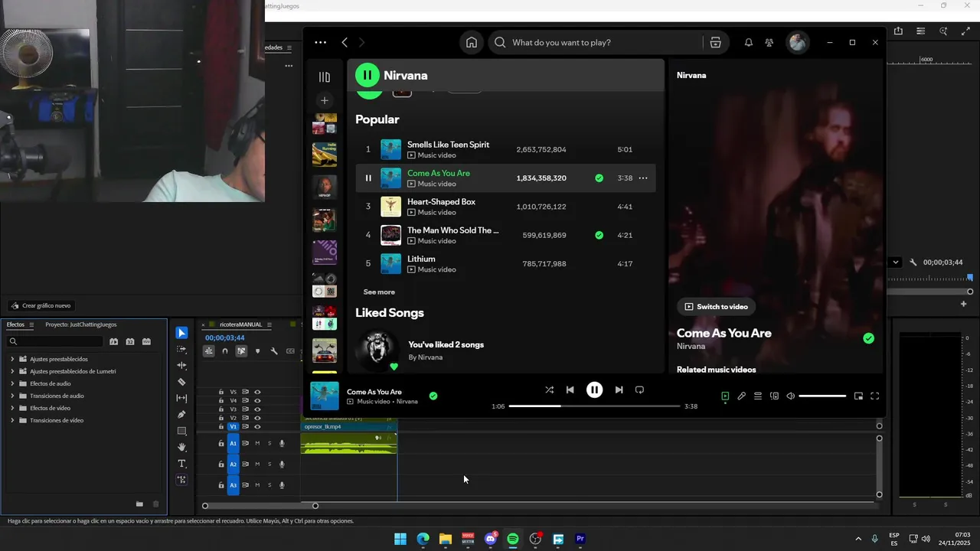The width and height of the screenshot is (980, 551).
Task: Click Efectos panel search field
Action: (x=54, y=341)
